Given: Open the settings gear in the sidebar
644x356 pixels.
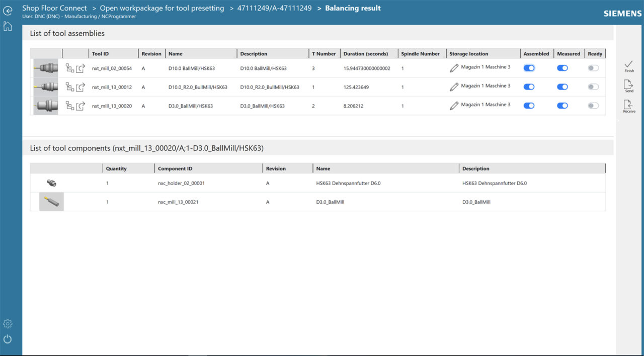Looking at the screenshot, I should (7, 323).
